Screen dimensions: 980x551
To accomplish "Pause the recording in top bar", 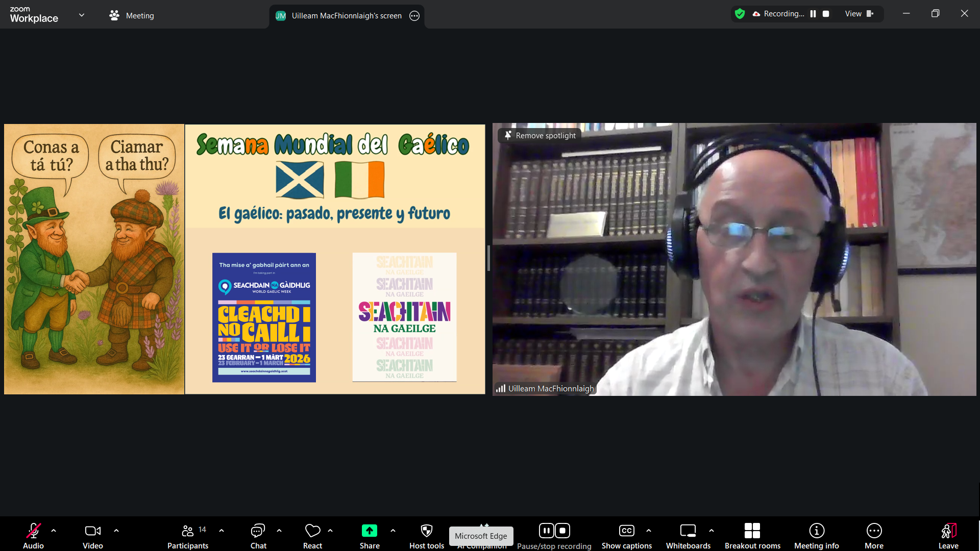I will 813,14.
